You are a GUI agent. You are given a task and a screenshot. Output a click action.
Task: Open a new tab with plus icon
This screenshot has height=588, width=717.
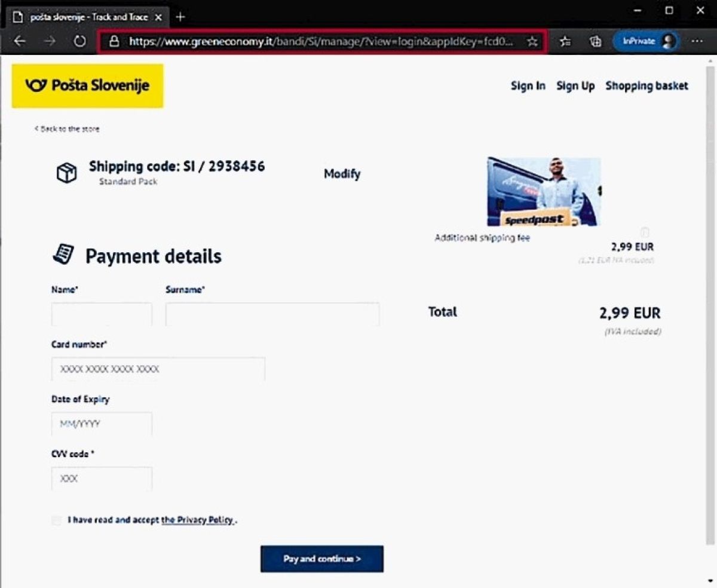click(x=180, y=17)
